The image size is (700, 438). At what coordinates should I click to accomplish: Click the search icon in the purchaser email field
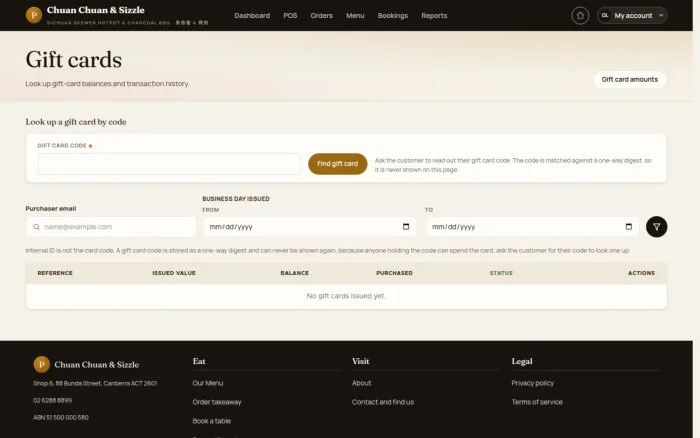pos(36,227)
